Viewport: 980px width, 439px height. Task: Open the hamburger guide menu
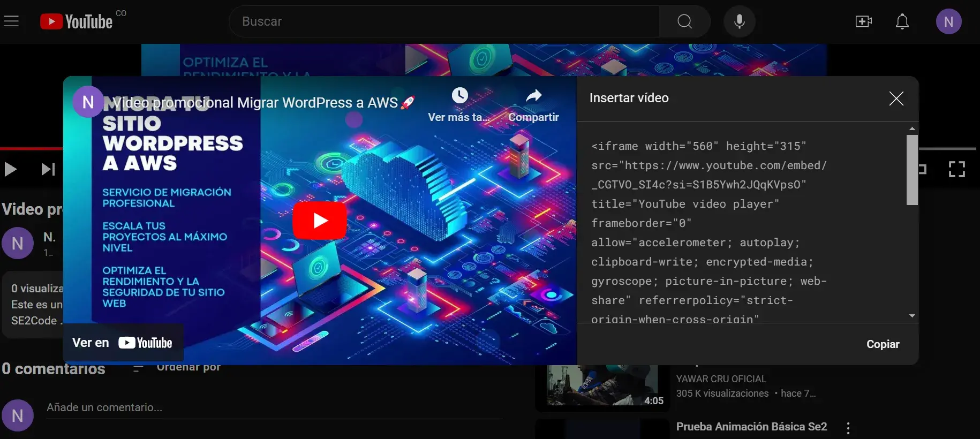tap(11, 21)
